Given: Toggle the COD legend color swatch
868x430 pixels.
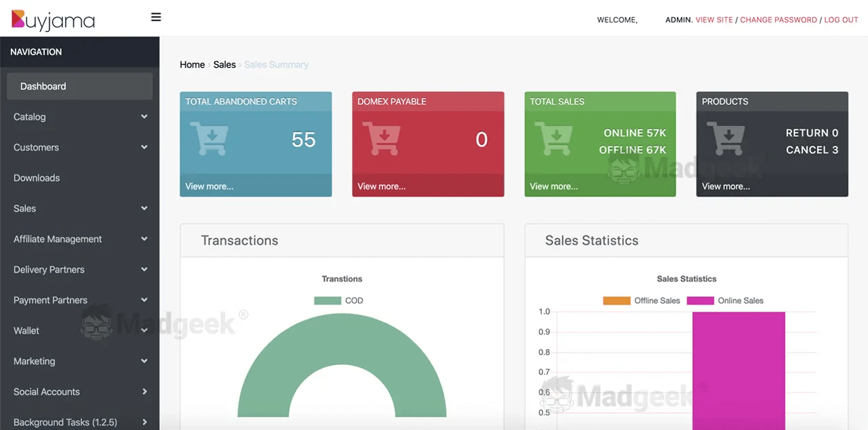Looking at the screenshot, I should point(328,300).
